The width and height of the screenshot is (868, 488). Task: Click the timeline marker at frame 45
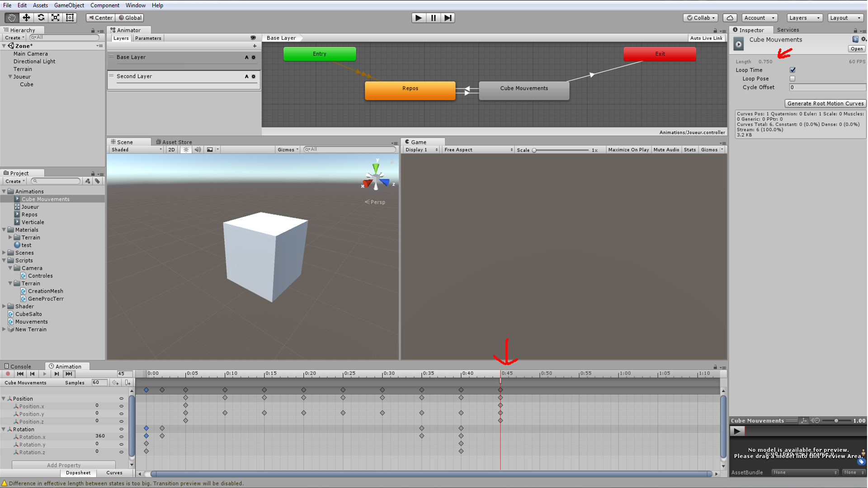[501, 373]
